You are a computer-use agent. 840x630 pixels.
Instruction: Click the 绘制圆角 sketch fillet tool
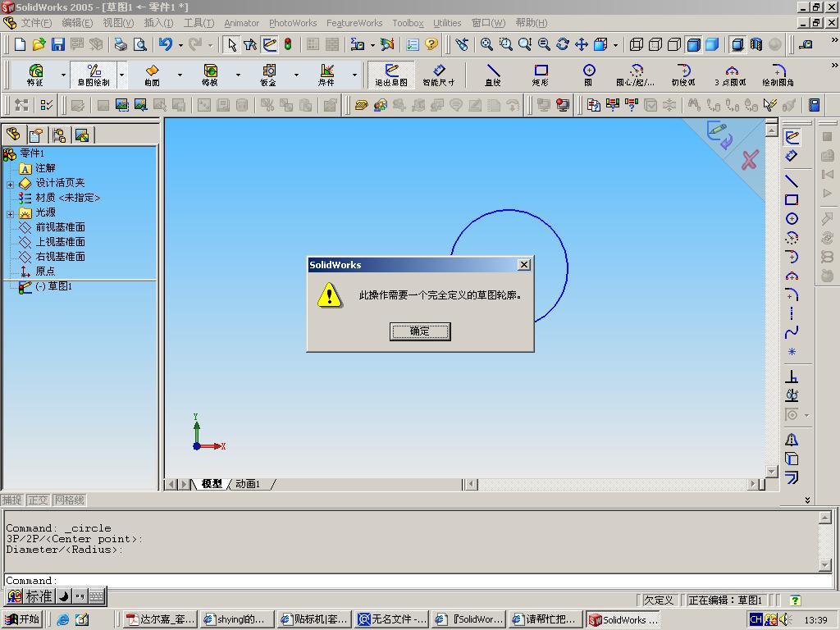pos(778,75)
